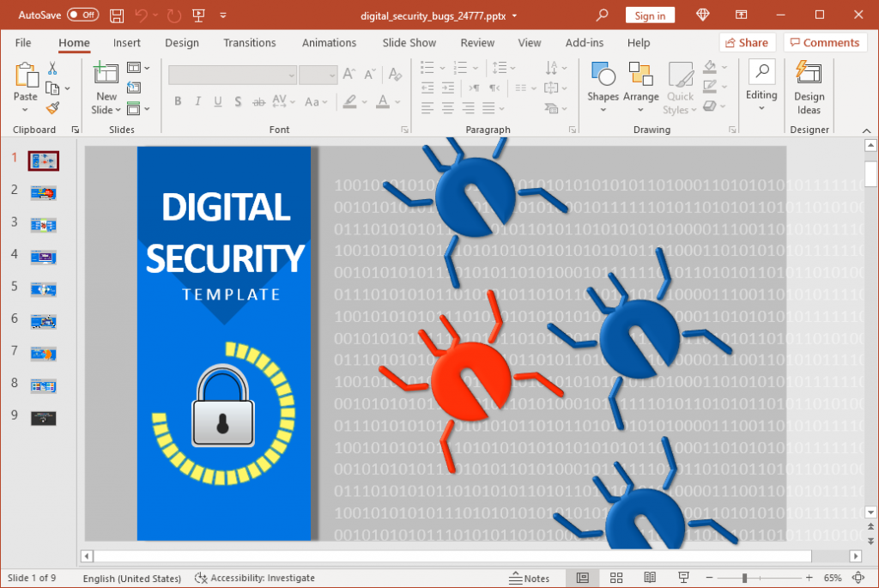
Task: Expand the Font Color dropdown arrow
Action: (397, 101)
